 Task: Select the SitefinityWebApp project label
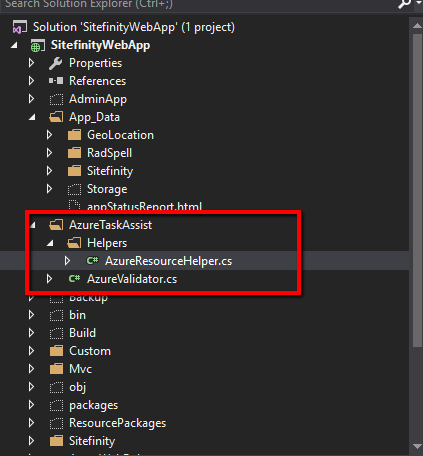point(100,45)
